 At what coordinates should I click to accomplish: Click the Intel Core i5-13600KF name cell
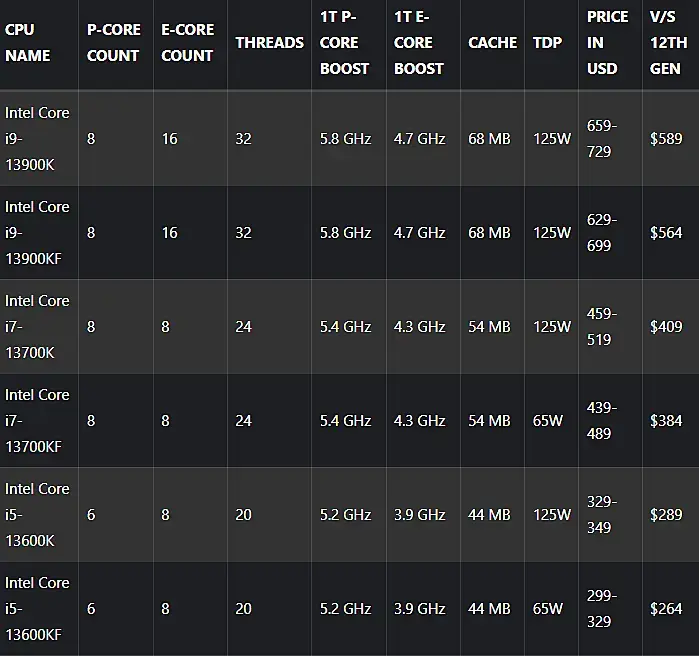(x=38, y=608)
